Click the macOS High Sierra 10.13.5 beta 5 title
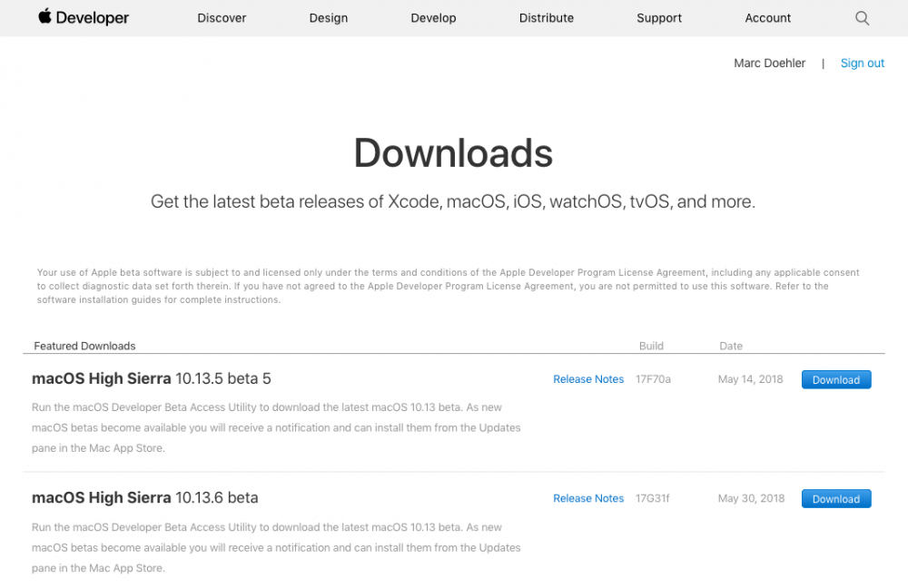Image resolution: width=908 pixels, height=588 pixels. point(151,378)
